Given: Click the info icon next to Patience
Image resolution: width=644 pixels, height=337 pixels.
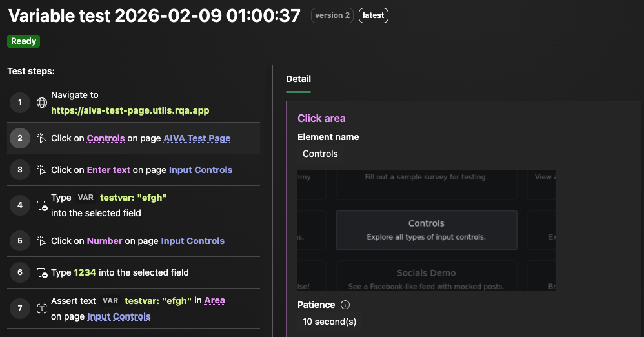Looking at the screenshot, I should point(345,305).
